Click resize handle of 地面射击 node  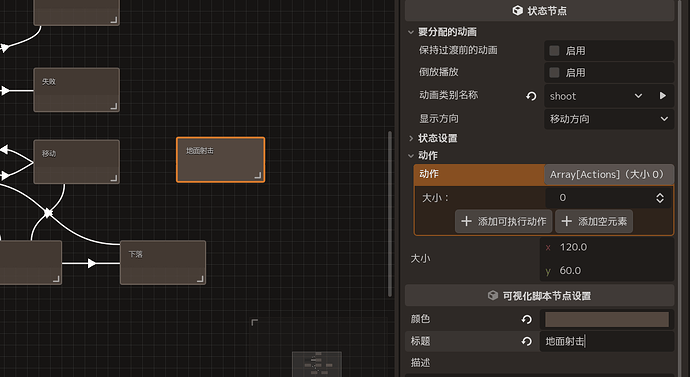tap(258, 175)
